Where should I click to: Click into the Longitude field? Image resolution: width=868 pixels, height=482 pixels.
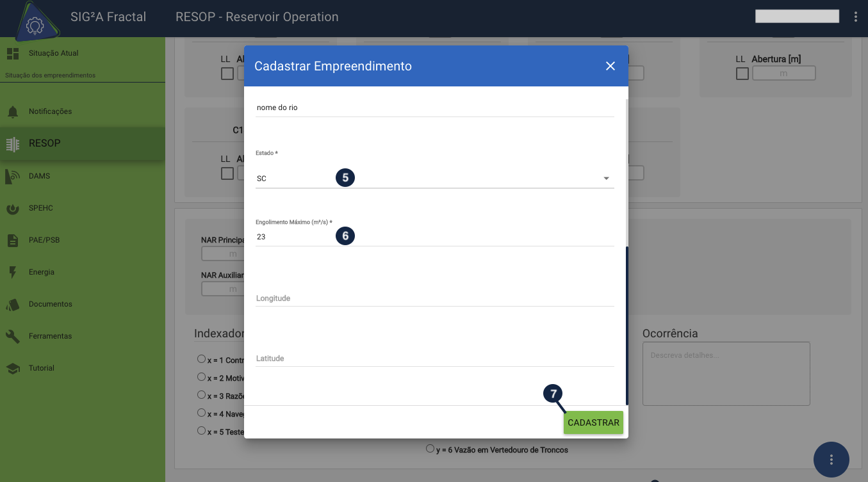tap(434, 298)
